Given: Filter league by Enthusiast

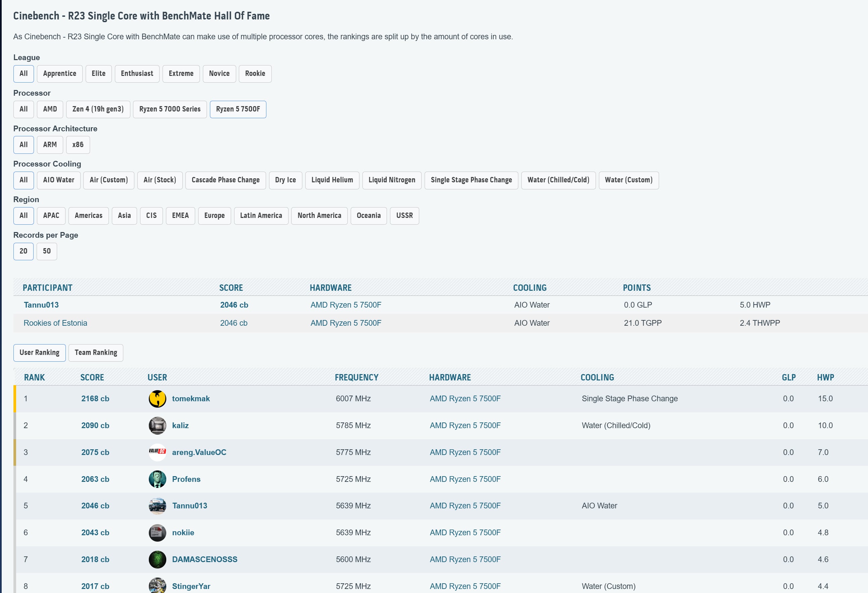Looking at the screenshot, I should (137, 74).
